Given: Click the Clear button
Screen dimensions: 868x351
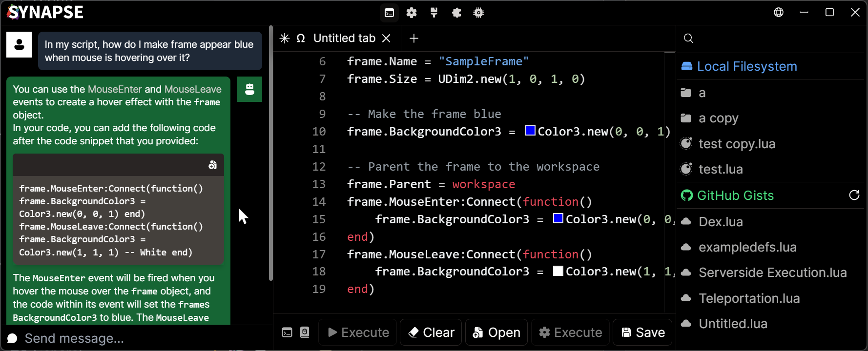Looking at the screenshot, I should click(x=431, y=332).
